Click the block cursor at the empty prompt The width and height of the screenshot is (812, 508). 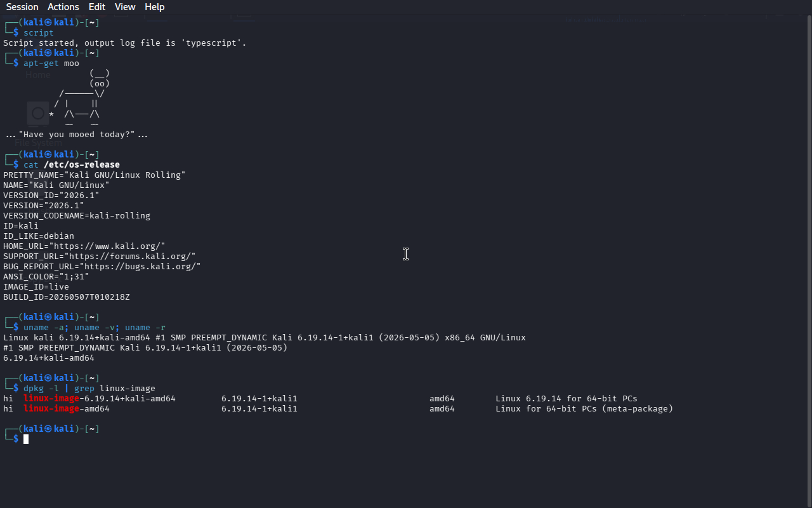pos(26,439)
